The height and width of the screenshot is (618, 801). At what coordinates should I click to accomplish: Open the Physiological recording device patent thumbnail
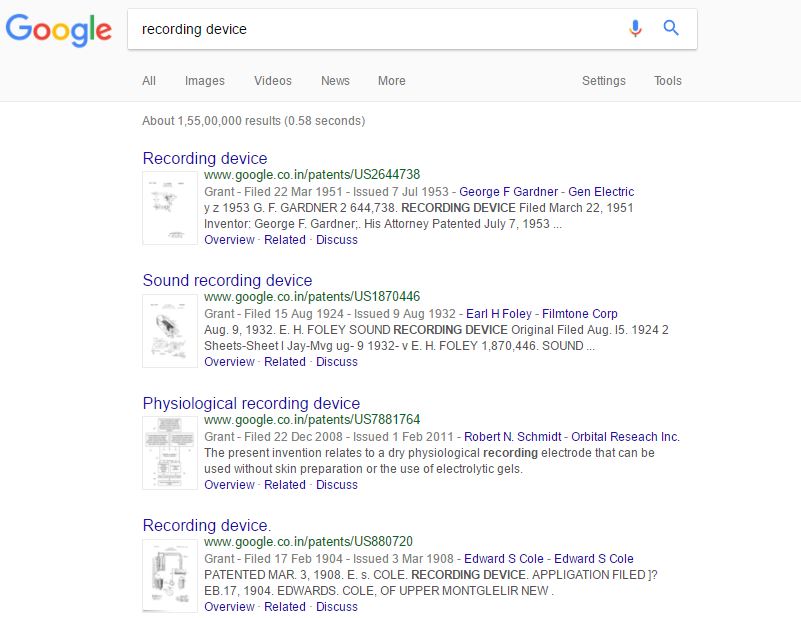pos(170,453)
